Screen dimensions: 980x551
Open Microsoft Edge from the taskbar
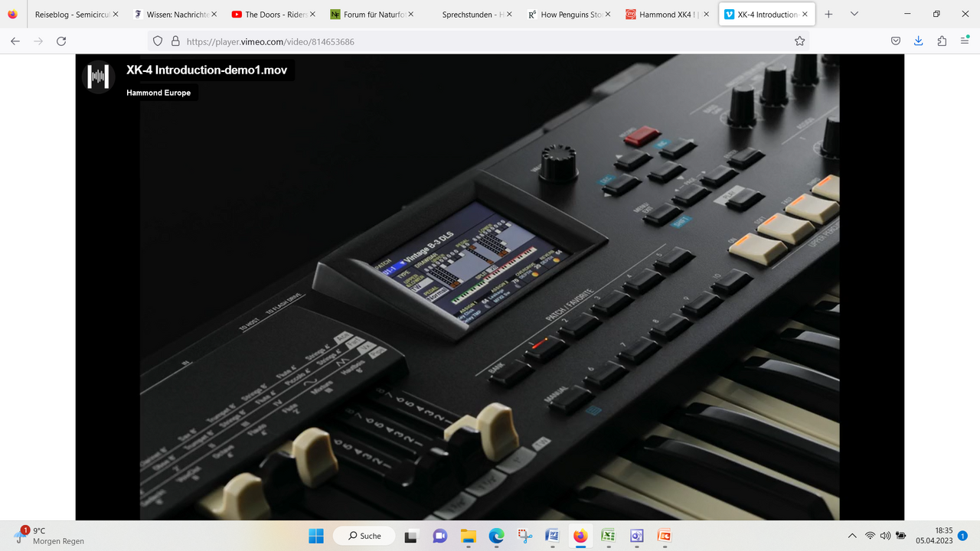coord(496,536)
